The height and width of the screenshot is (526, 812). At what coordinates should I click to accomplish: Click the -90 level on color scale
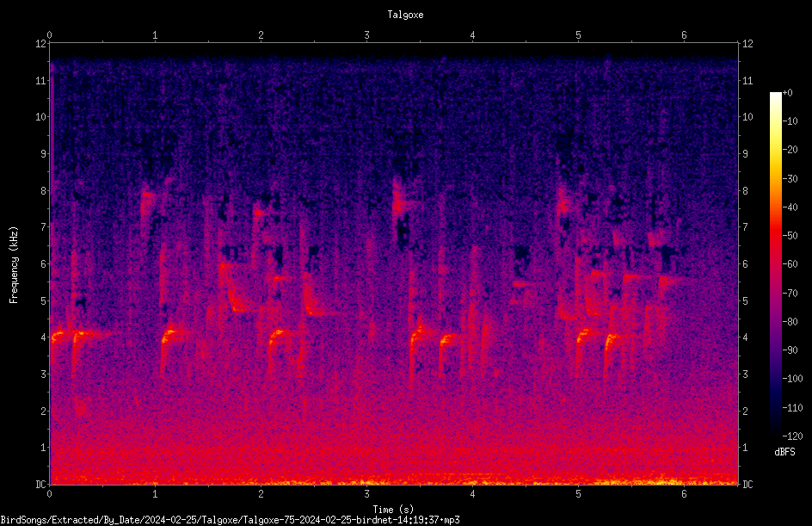(x=790, y=350)
